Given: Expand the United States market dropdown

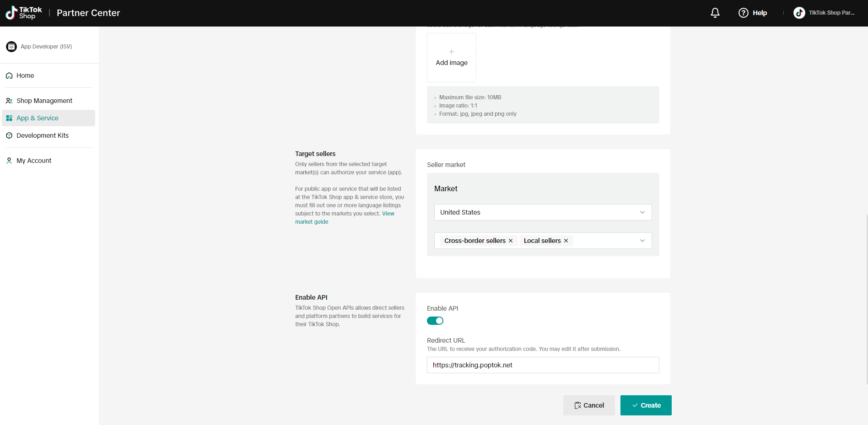Looking at the screenshot, I should point(642,212).
